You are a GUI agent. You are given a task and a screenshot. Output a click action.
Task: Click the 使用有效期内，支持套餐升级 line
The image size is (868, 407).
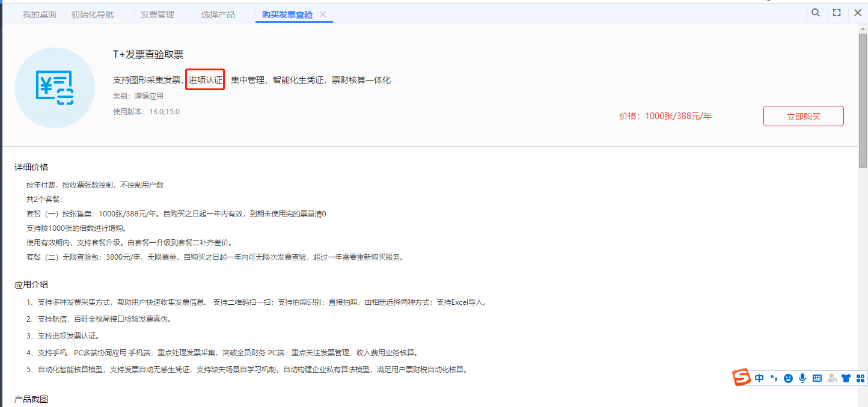[129, 242]
